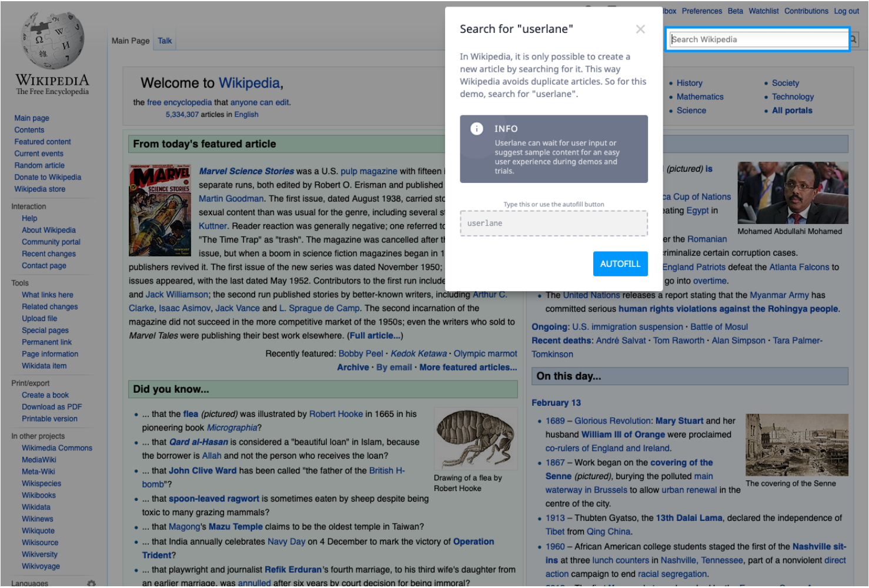Close the Search for userlane dialog

click(640, 29)
